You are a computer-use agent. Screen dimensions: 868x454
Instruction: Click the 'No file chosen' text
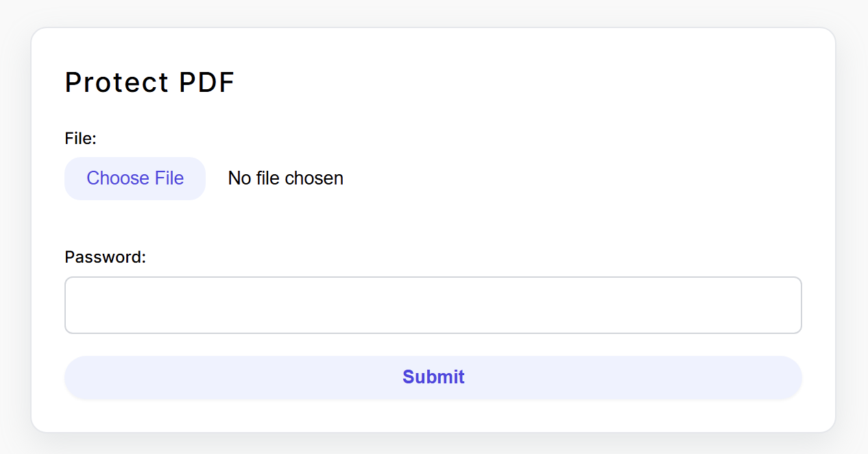point(285,178)
